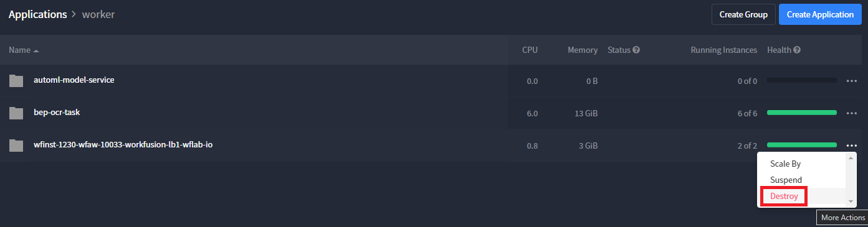Click the three dots on the wfinst-1230 row

[852, 146]
